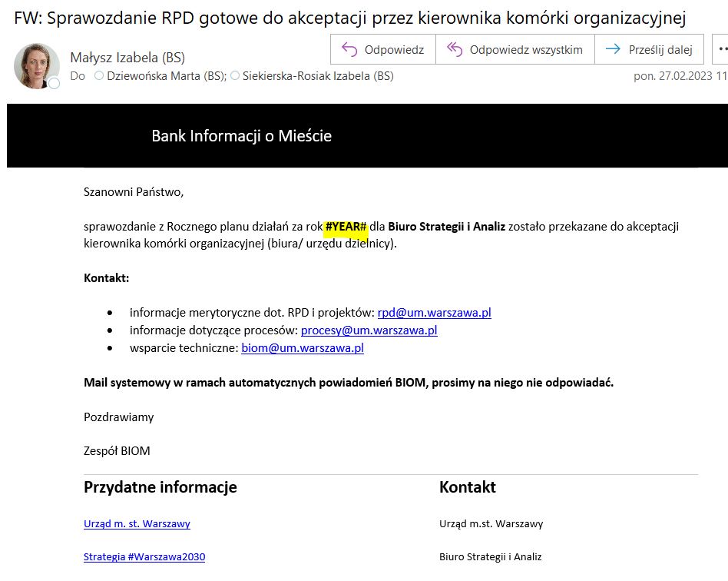This screenshot has width=728, height=581.
Task: Click the biom@um.warszawa.pl support link
Action: (302, 348)
